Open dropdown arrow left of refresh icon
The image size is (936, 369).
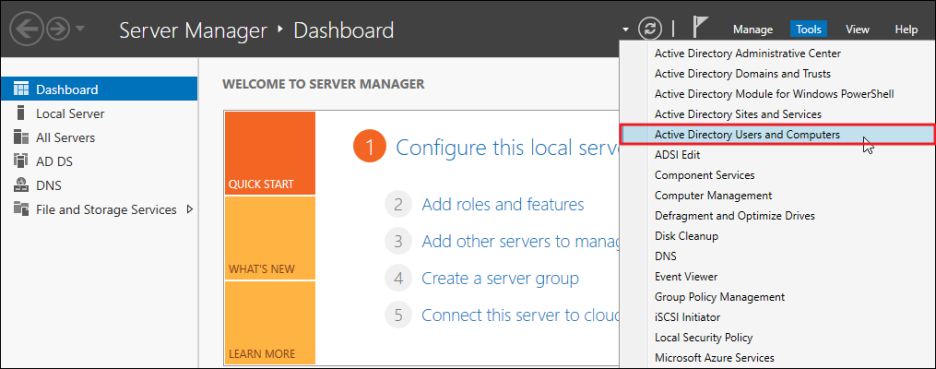tap(625, 29)
